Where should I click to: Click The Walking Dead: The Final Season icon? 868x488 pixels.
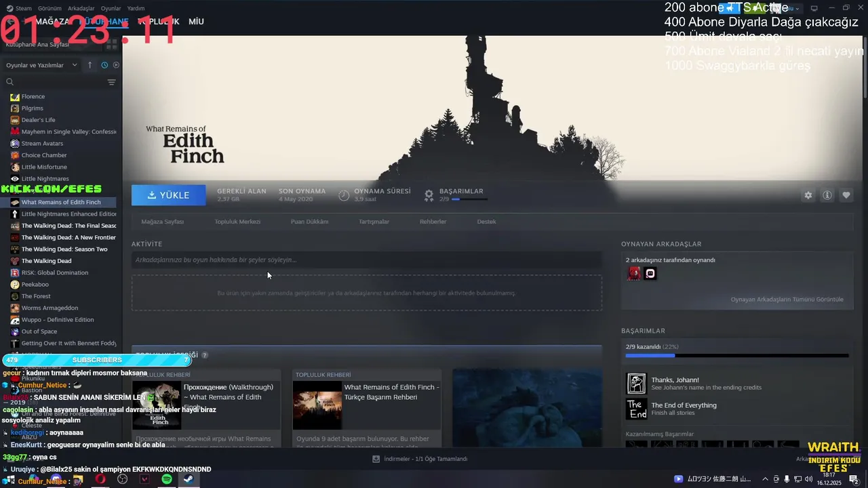[x=15, y=226]
